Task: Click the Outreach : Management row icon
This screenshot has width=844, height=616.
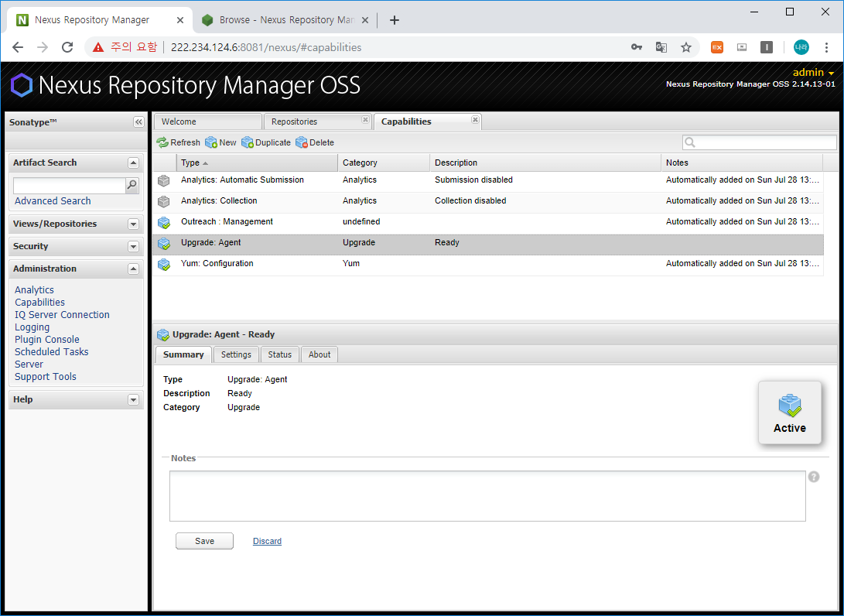Action: tap(164, 222)
